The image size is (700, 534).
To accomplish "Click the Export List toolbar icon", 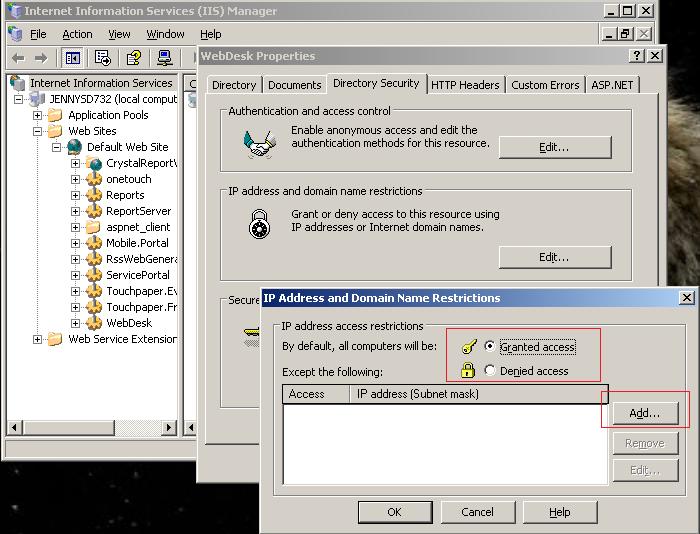I will [103, 59].
